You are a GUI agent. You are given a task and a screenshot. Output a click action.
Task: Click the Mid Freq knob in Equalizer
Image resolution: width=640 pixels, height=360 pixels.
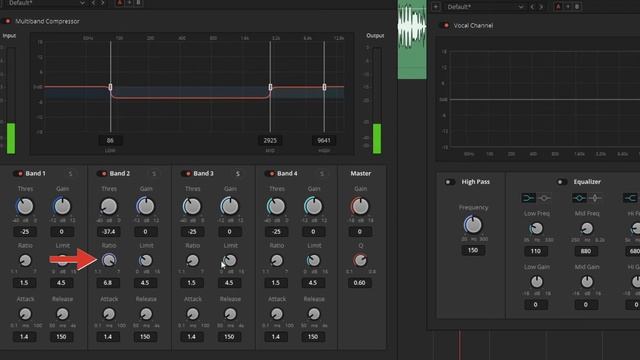pyautogui.click(x=587, y=229)
